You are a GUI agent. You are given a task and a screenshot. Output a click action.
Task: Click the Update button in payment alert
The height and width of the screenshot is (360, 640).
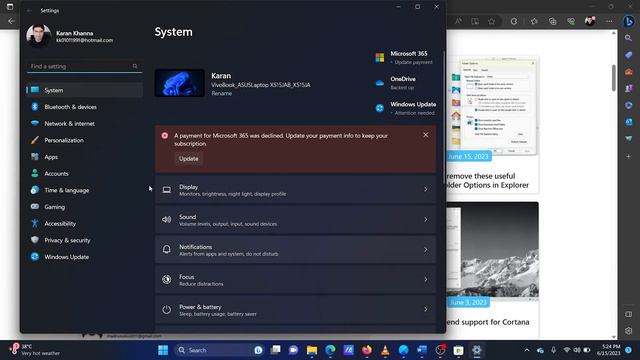189,159
